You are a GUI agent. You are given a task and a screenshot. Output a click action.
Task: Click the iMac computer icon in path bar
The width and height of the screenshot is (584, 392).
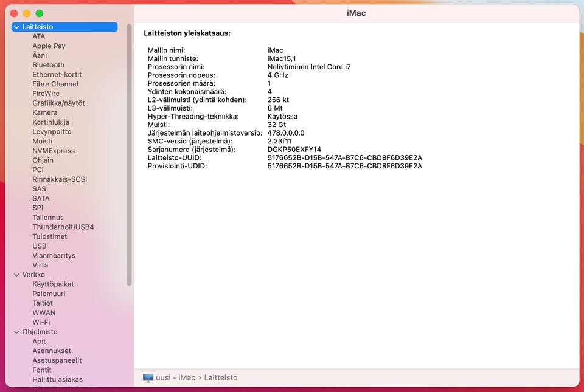pyautogui.click(x=148, y=378)
